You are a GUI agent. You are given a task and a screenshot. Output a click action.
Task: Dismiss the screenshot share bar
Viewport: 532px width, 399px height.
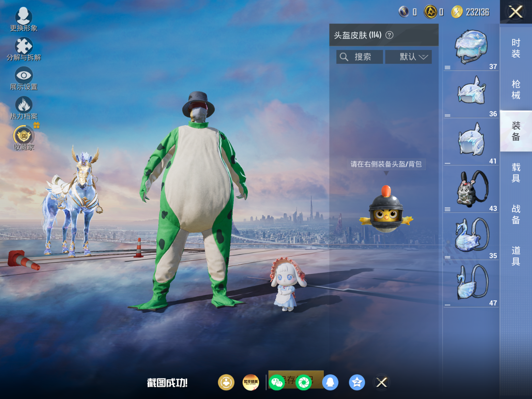381,382
